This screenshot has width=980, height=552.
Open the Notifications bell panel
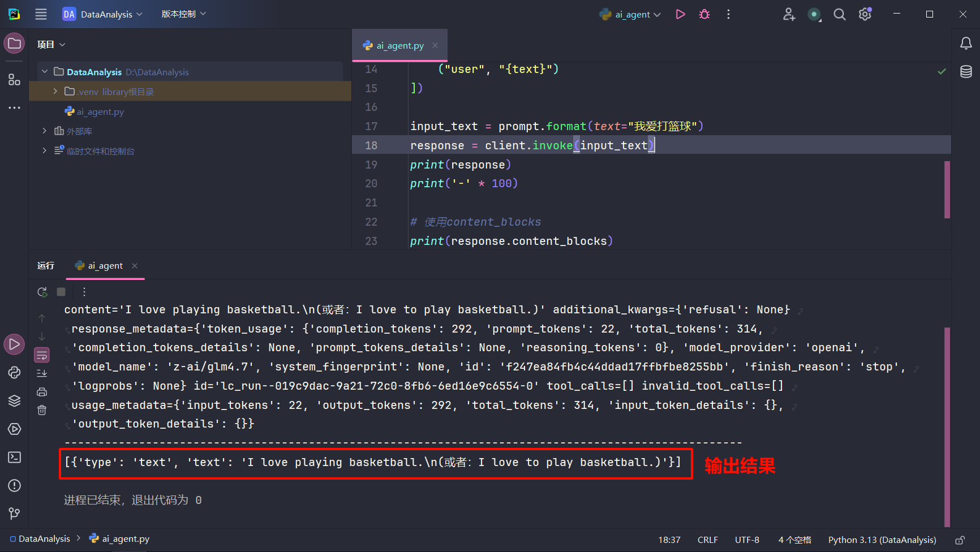(966, 44)
